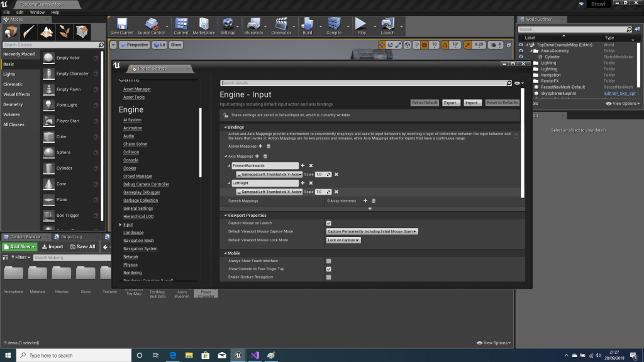The height and width of the screenshot is (362, 644).
Task: Open the Window menu
Action: pos(37,12)
